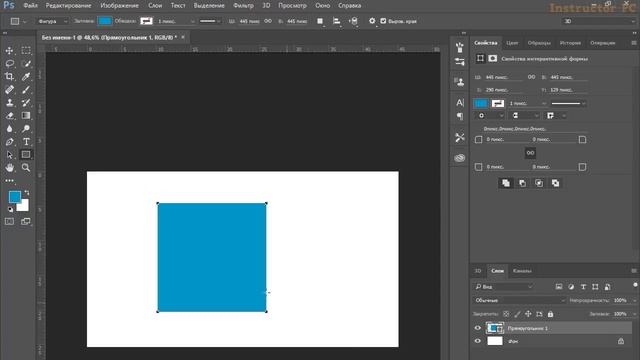
Task: Toggle link between width and height in options bar
Action: click(x=268, y=21)
